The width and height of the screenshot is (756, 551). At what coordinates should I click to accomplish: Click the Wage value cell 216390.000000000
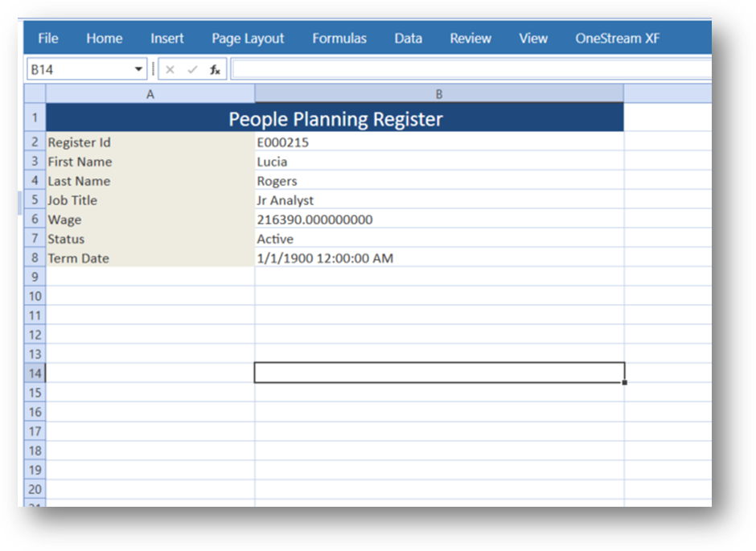(438, 220)
